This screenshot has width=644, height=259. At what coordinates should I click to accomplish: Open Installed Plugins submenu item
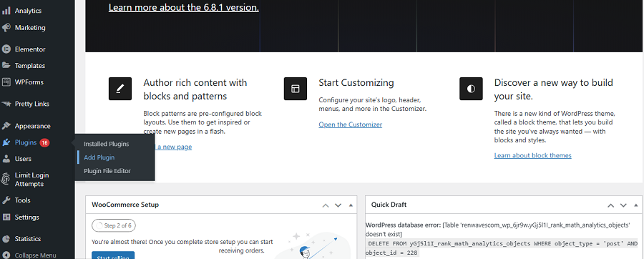pos(107,144)
